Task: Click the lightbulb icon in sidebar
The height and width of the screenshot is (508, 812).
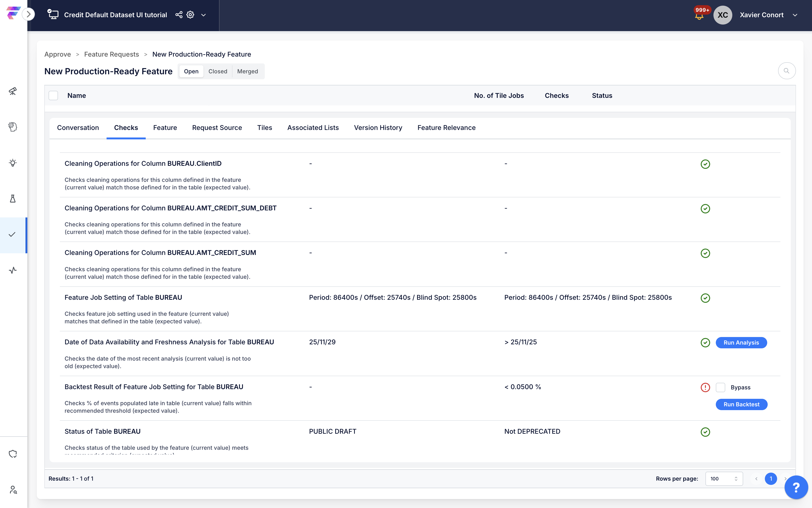Action: point(13,163)
